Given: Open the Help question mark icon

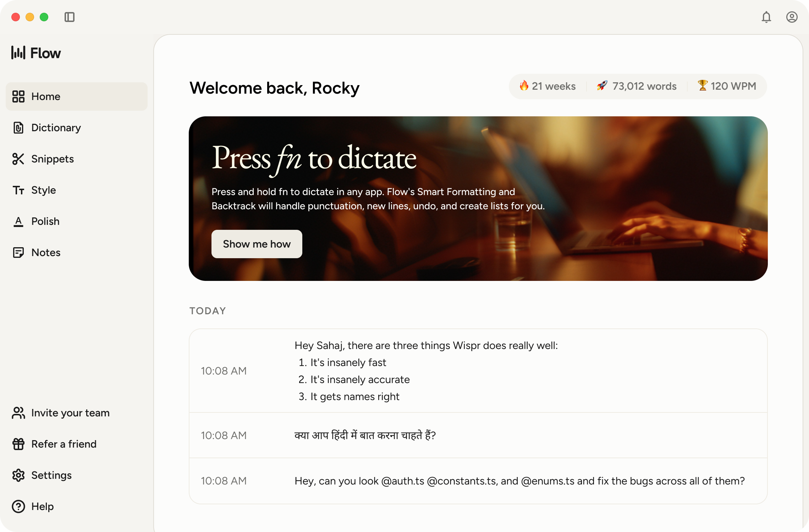Looking at the screenshot, I should 19,506.
